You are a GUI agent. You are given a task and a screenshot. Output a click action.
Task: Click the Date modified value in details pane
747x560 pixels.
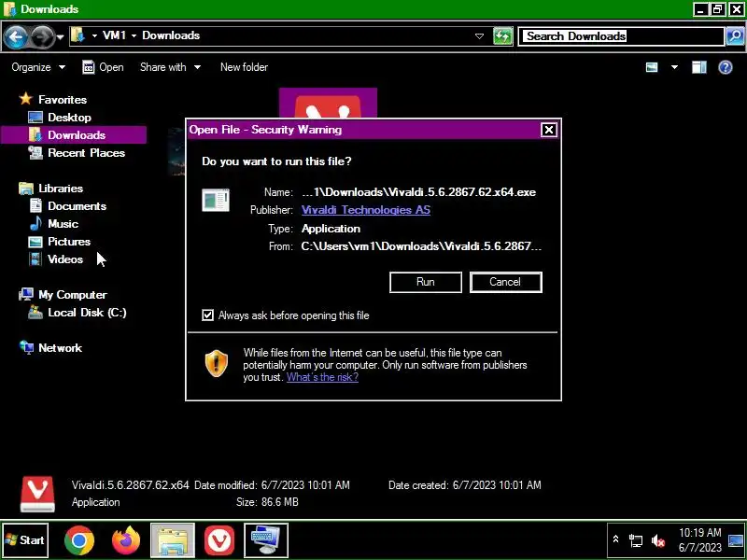pyautogui.click(x=305, y=485)
